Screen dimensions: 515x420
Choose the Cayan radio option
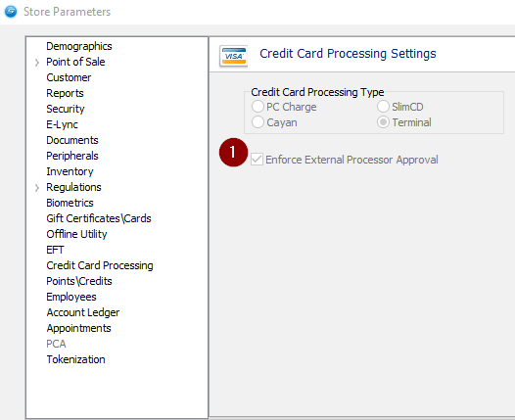tap(257, 122)
